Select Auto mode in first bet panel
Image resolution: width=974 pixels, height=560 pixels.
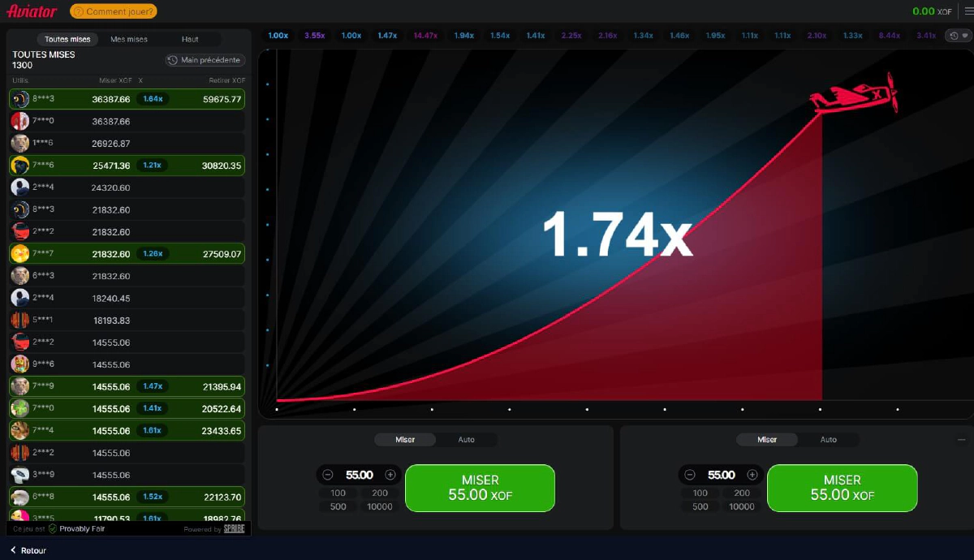[x=467, y=440]
